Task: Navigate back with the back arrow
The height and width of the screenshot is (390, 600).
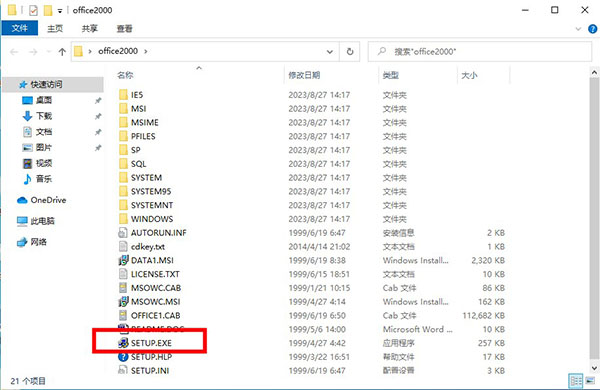Action: (x=14, y=51)
